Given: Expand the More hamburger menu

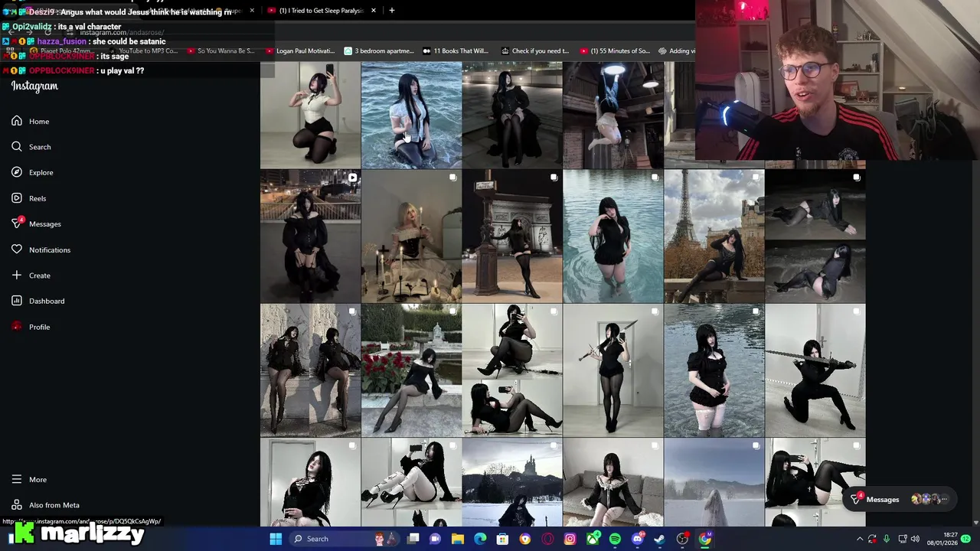Looking at the screenshot, I should coord(29,479).
